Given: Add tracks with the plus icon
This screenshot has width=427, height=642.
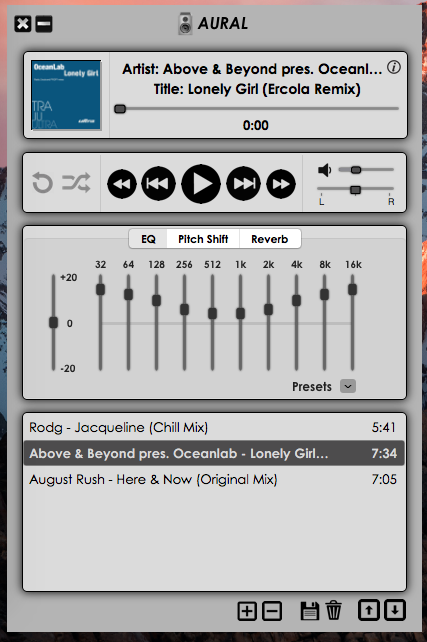Looking at the screenshot, I should 247,612.
